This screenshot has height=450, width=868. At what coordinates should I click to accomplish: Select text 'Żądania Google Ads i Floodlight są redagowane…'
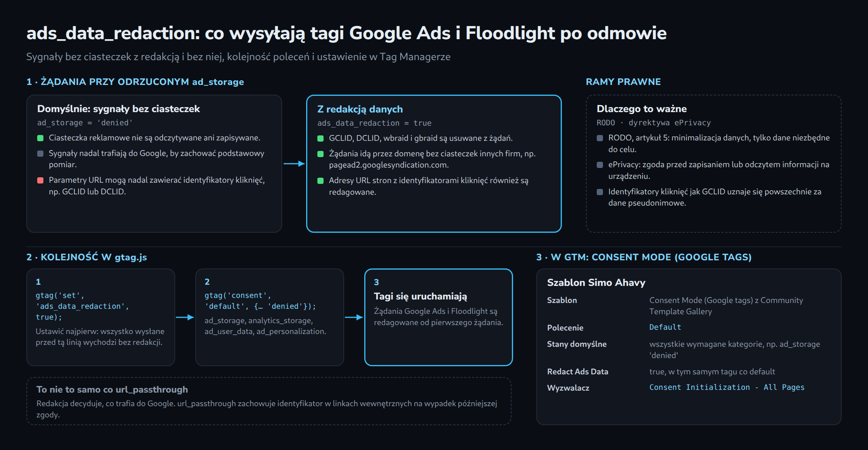[439, 317]
